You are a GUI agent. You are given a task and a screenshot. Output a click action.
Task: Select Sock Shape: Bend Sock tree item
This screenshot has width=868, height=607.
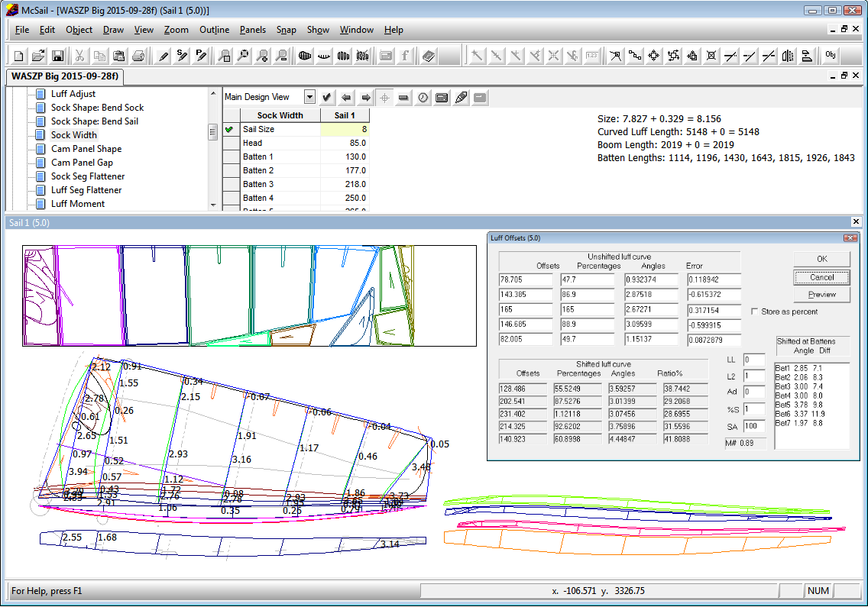[x=98, y=108]
